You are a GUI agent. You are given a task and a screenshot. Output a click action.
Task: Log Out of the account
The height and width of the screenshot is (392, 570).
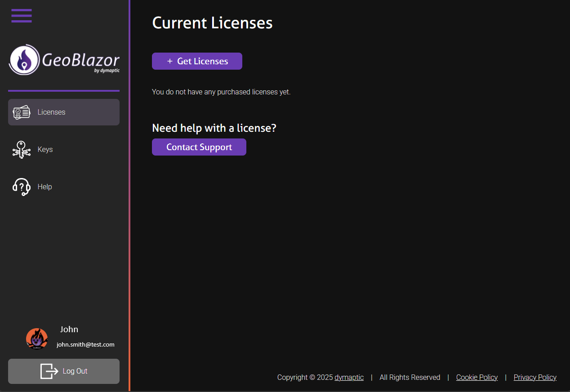pyautogui.click(x=64, y=371)
